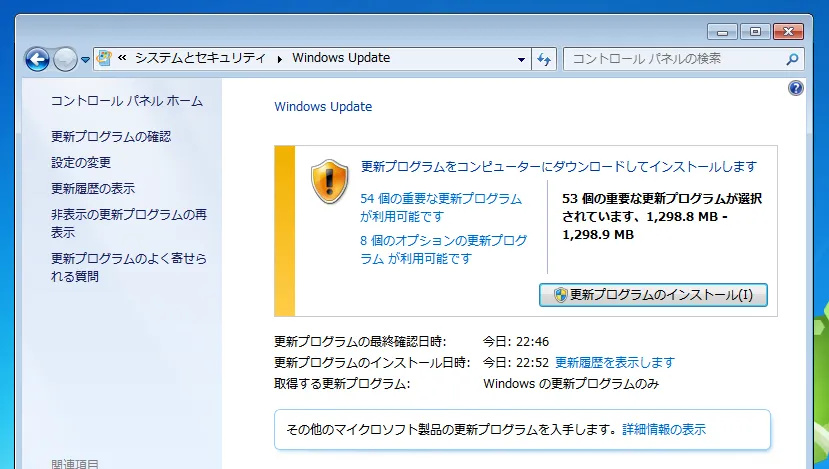Click the greyed forward navigation arrow
The height and width of the screenshot is (469, 829).
[66, 59]
